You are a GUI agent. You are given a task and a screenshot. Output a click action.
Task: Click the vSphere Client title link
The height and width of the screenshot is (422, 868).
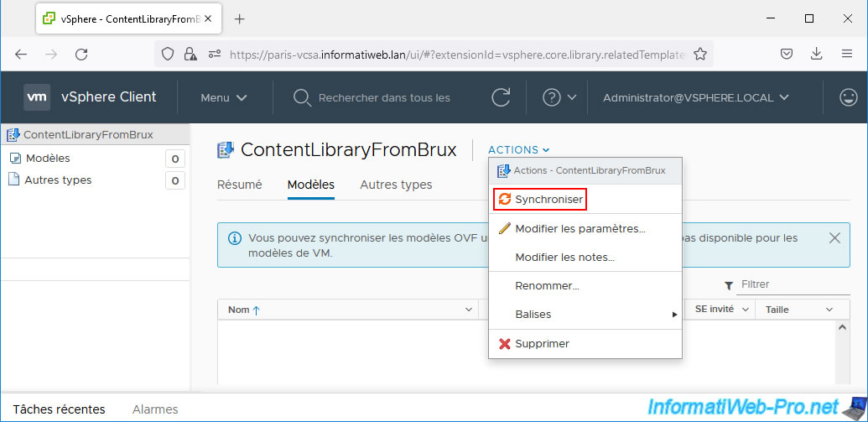coord(109,97)
